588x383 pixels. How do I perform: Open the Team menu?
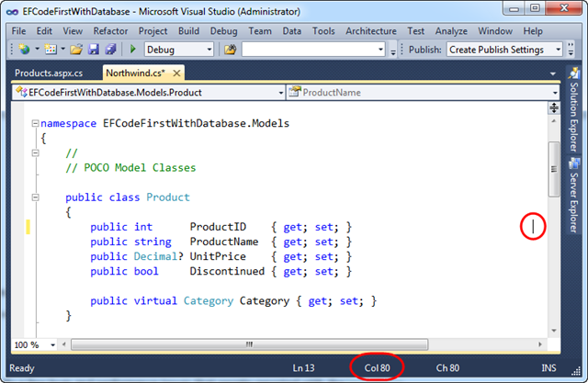[x=260, y=31]
